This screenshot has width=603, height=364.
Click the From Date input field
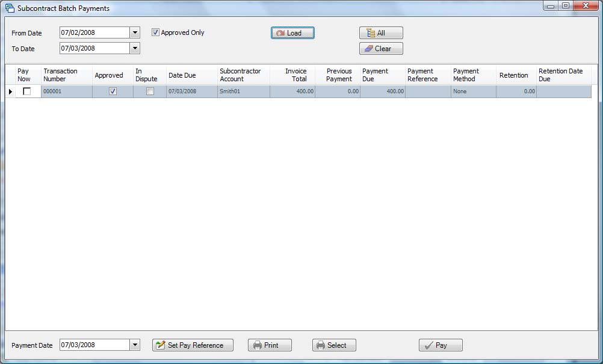coord(94,32)
